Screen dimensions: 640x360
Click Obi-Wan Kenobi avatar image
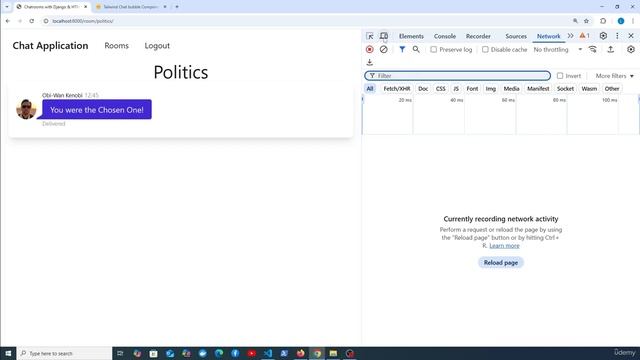click(x=26, y=109)
